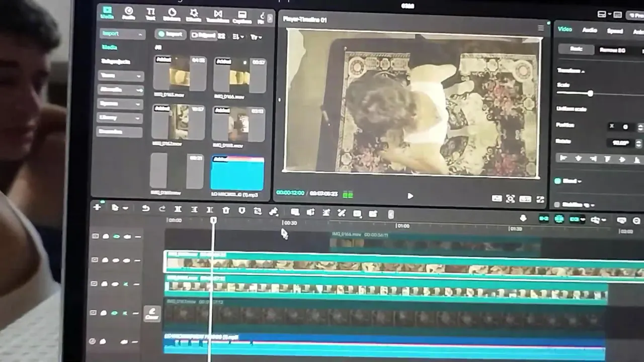The width and height of the screenshot is (644, 362).
Task: Open the Effects tab
Action: (194, 15)
